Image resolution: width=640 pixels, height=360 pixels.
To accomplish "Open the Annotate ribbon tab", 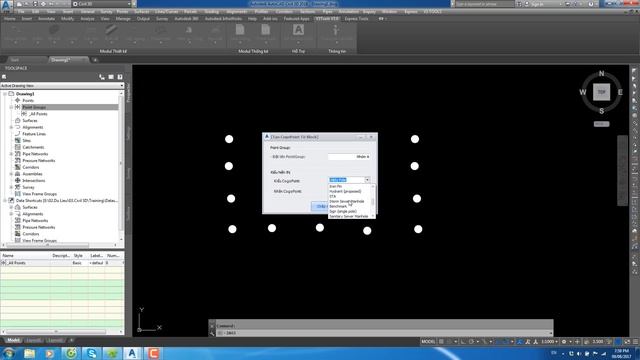I will click(46, 19).
